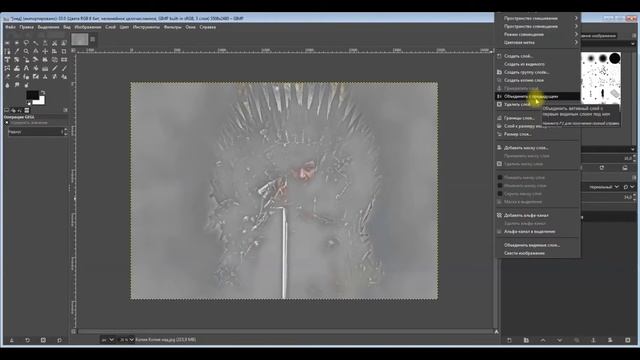Toggle Показать маску слоя checkbox
Viewport: 640px width, 360px height.
pos(500,178)
